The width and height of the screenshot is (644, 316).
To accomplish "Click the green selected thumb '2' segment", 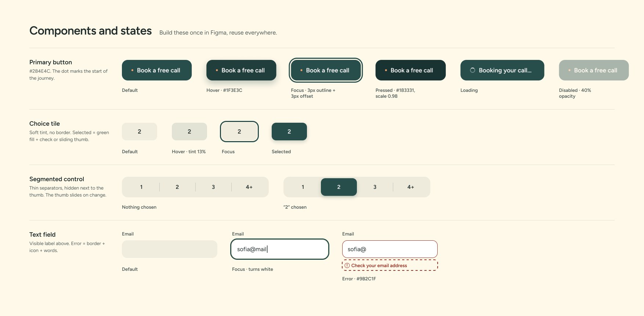I will coord(339,187).
